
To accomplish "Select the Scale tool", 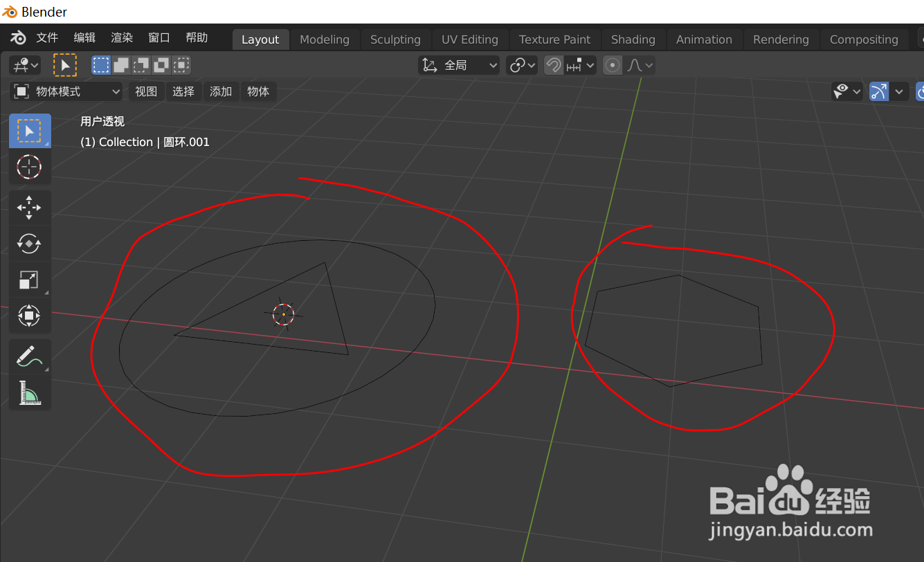I will pyautogui.click(x=29, y=280).
